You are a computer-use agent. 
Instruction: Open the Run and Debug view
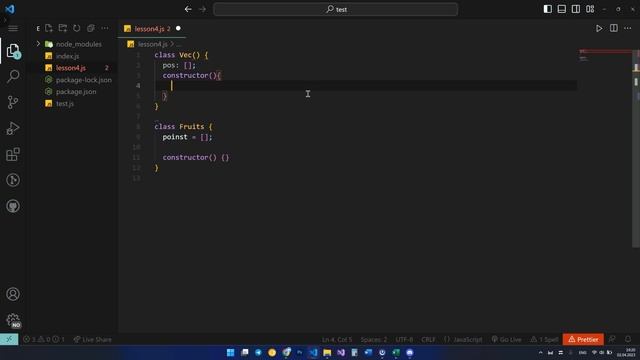click(x=13, y=128)
